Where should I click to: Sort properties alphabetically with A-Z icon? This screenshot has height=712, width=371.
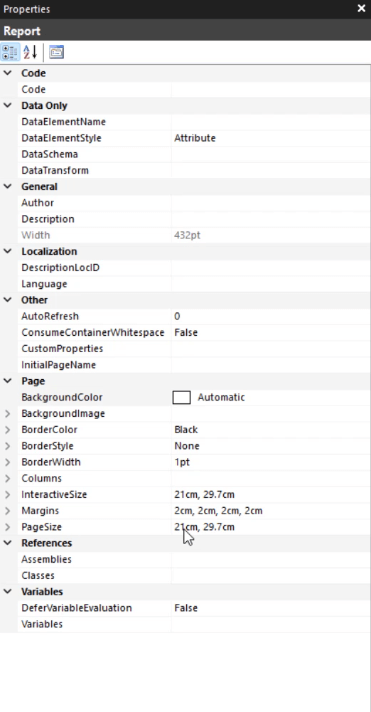pos(30,52)
